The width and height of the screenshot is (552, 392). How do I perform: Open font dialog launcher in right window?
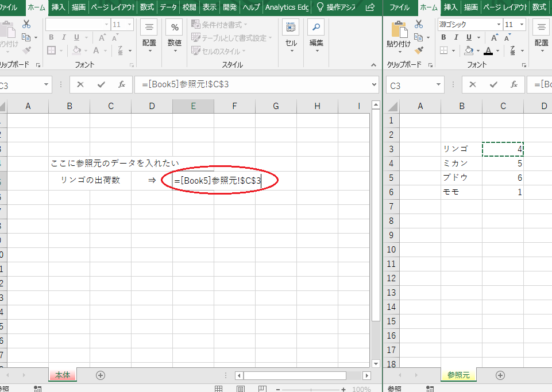click(524, 65)
